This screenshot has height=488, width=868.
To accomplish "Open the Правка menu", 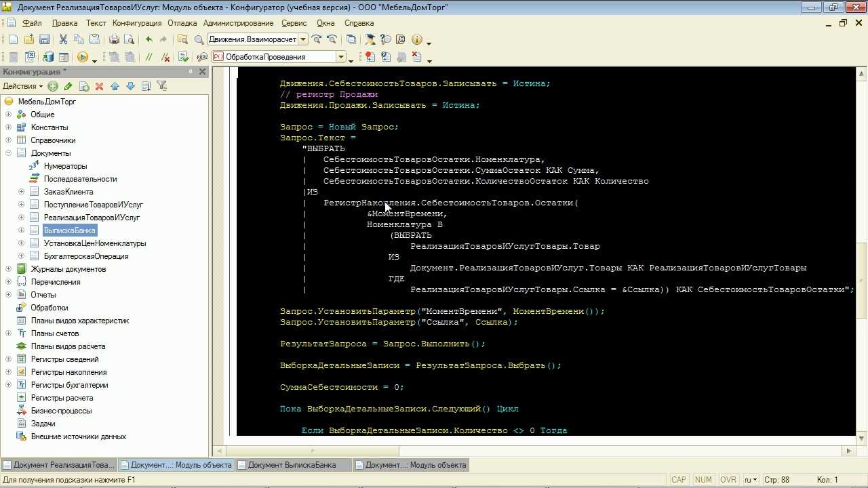I will click(x=64, y=23).
